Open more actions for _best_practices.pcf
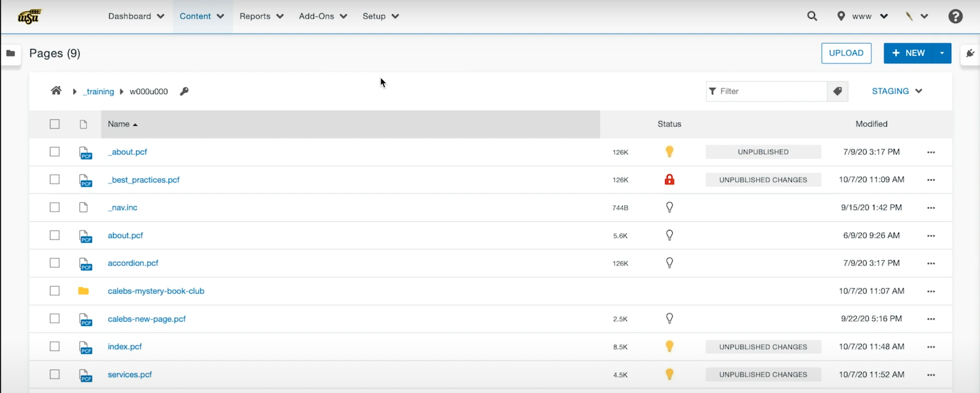Screen dimensions: 980x393 pyautogui.click(x=931, y=180)
